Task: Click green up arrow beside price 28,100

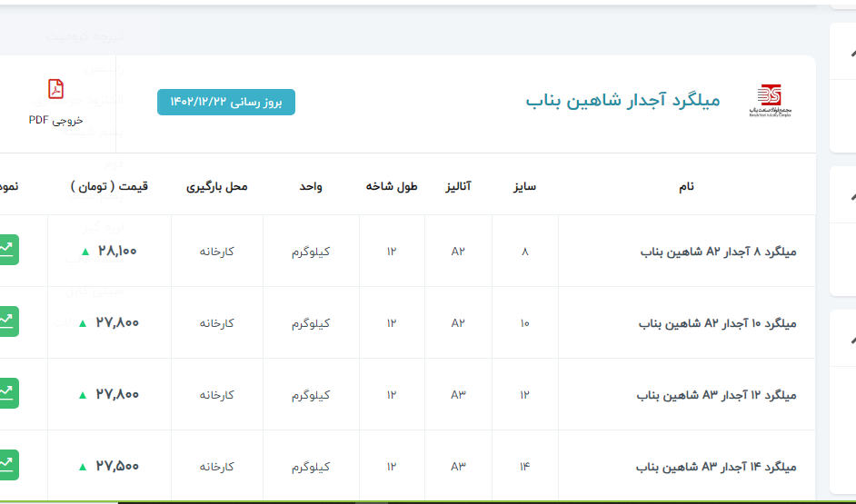Action: (85, 252)
